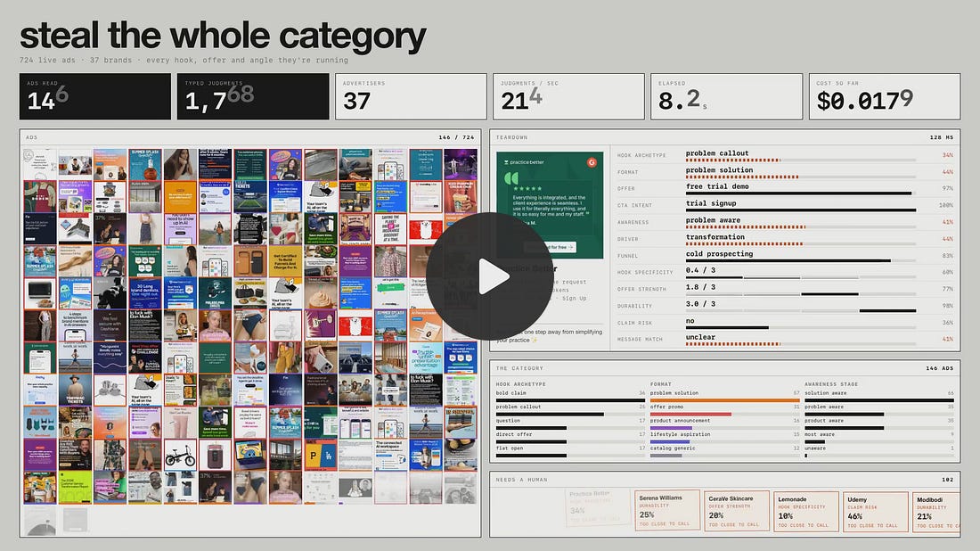980x551 pixels.
Task: Open the Lemonade review card
Action: point(805,511)
